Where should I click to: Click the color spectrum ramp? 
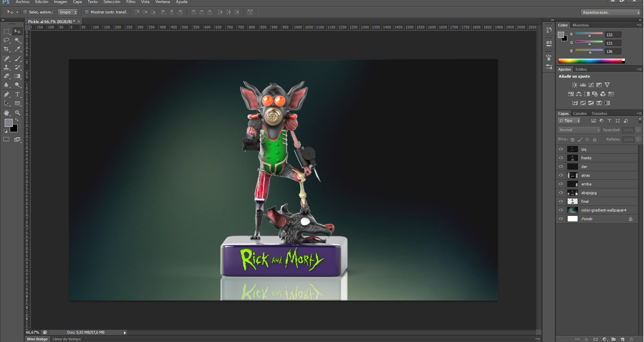[x=591, y=61]
